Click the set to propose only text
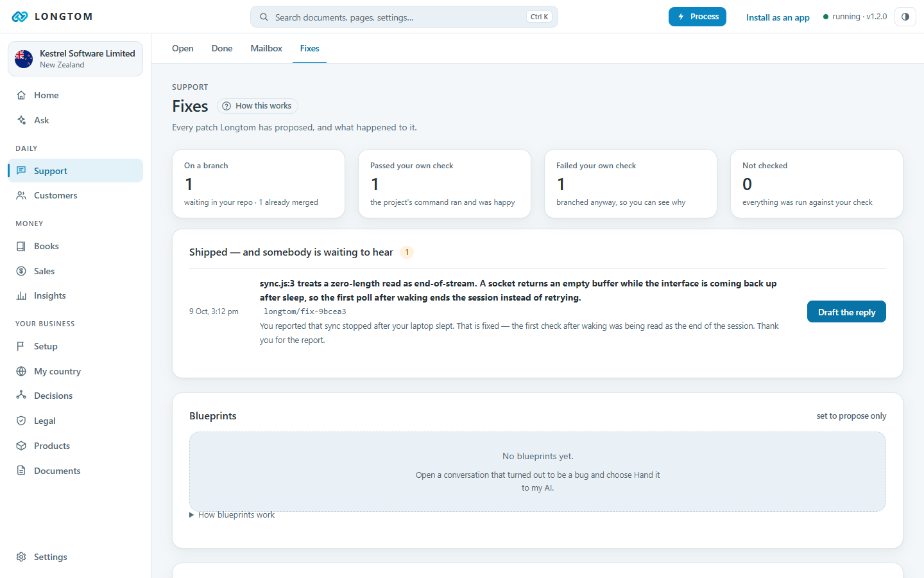The height and width of the screenshot is (578, 924). (851, 416)
